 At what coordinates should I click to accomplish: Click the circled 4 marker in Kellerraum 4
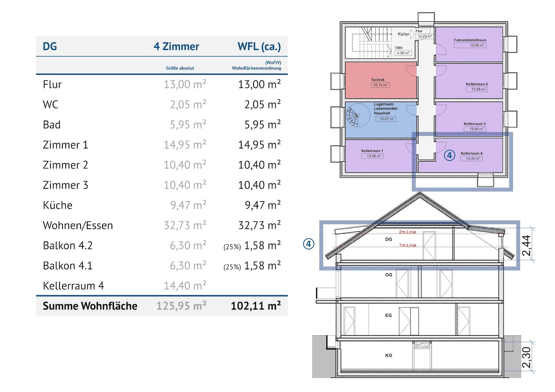coord(450,155)
